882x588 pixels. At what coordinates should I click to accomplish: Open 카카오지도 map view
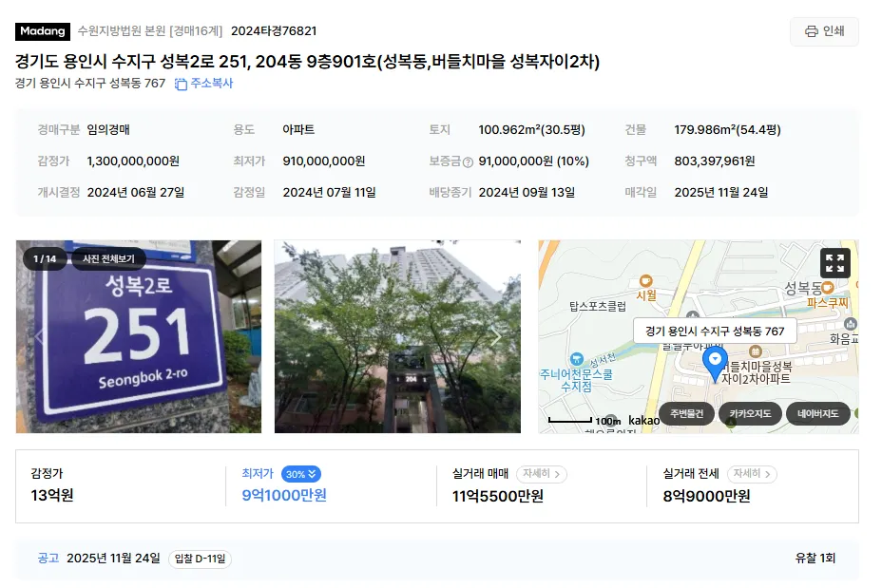[x=750, y=414]
